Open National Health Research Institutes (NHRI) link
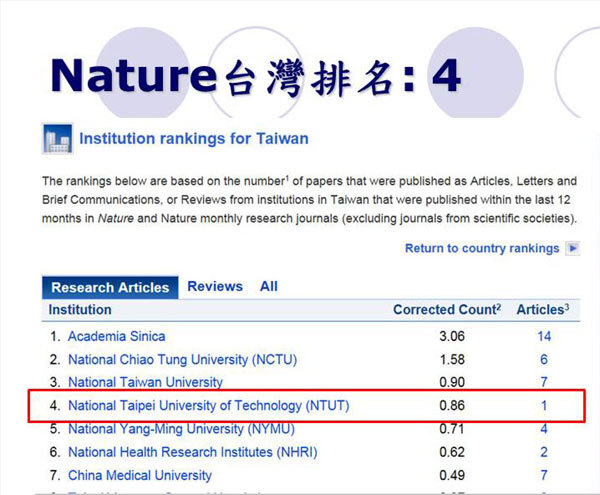 coord(193,452)
